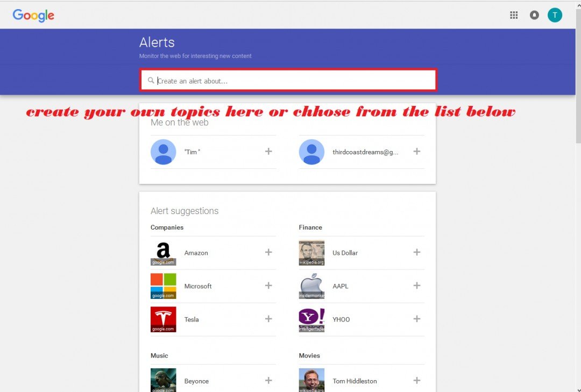Select the Beyonce suggestion label
The width and height of the screenshot is (581, 392).
point(196,381)
